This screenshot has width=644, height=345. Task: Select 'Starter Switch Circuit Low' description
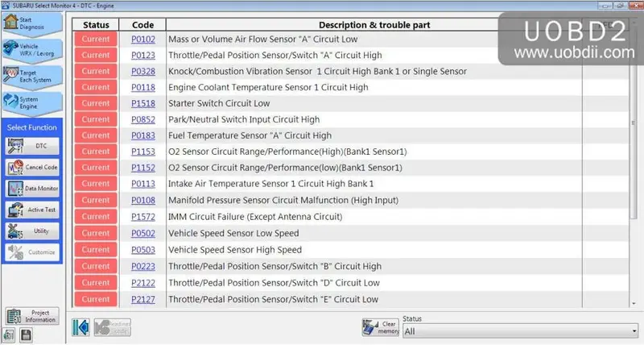(x=219, y=103)
